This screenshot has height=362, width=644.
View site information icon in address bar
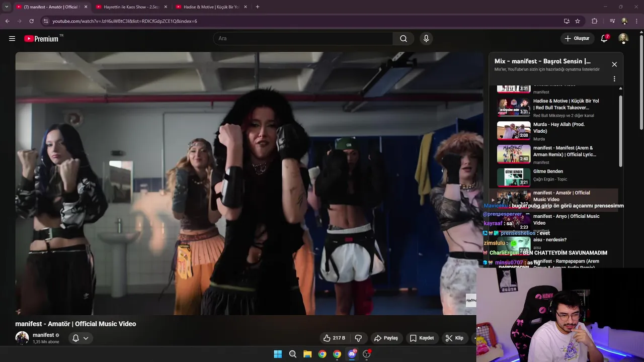click(46, 21)
